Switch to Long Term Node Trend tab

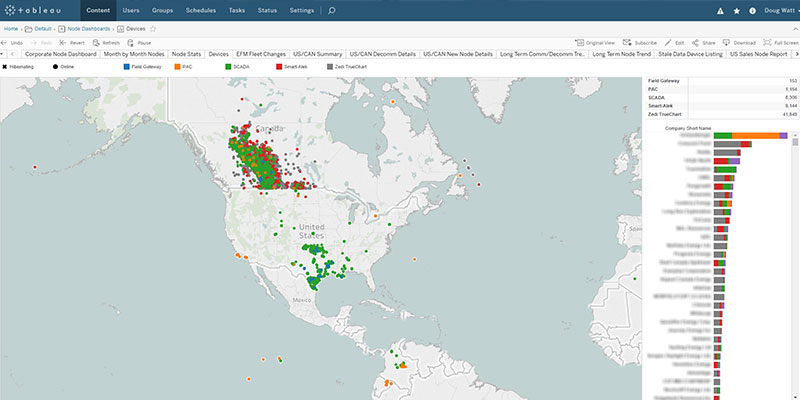621,54
